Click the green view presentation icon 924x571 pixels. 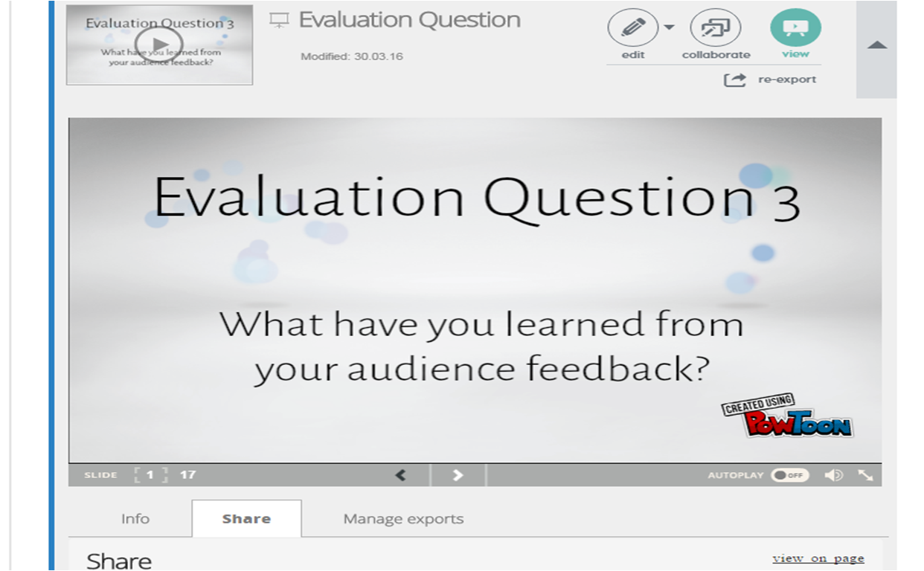795,28
